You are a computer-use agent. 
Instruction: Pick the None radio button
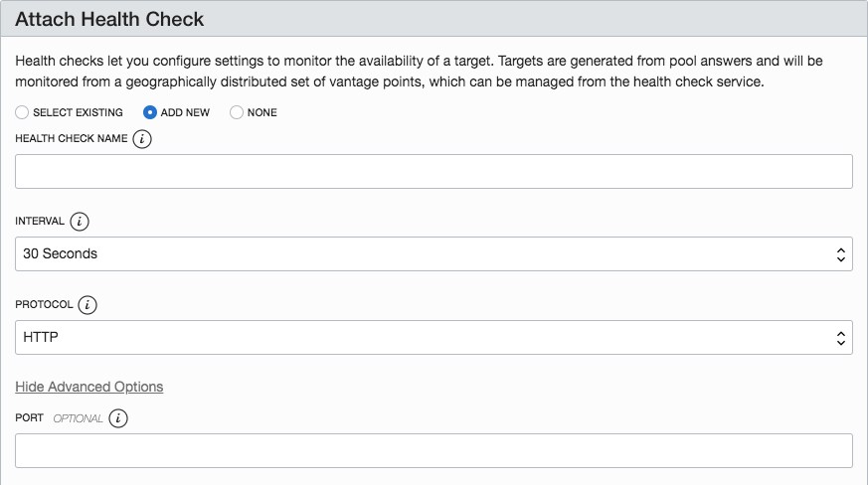click(x=237, y=112)
